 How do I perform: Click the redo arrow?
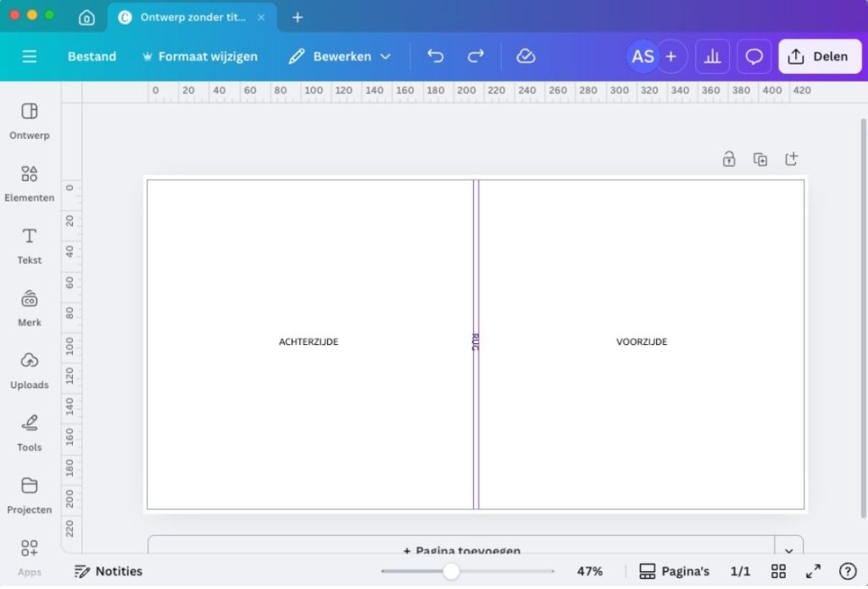coord(476,57)
